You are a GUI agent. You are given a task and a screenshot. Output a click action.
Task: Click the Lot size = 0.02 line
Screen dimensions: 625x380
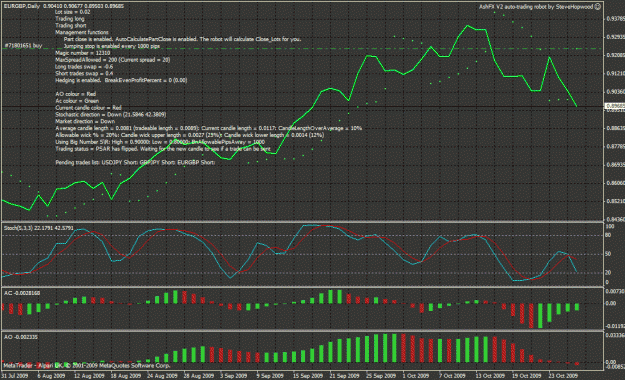point(73,12)
